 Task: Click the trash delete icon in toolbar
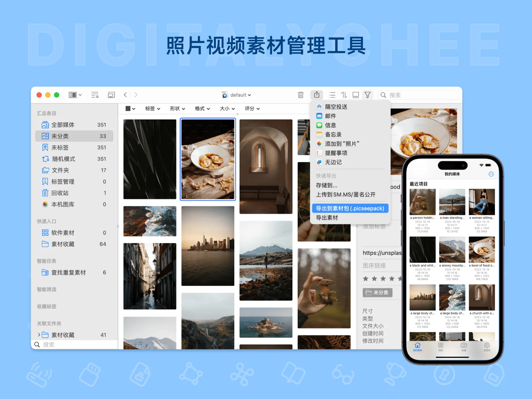(x=301, y=95)
